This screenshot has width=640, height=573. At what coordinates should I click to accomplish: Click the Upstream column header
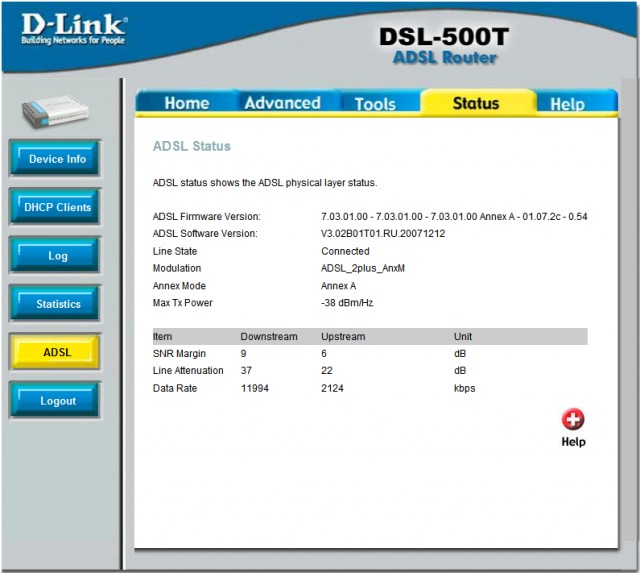[x=343, y=336]
